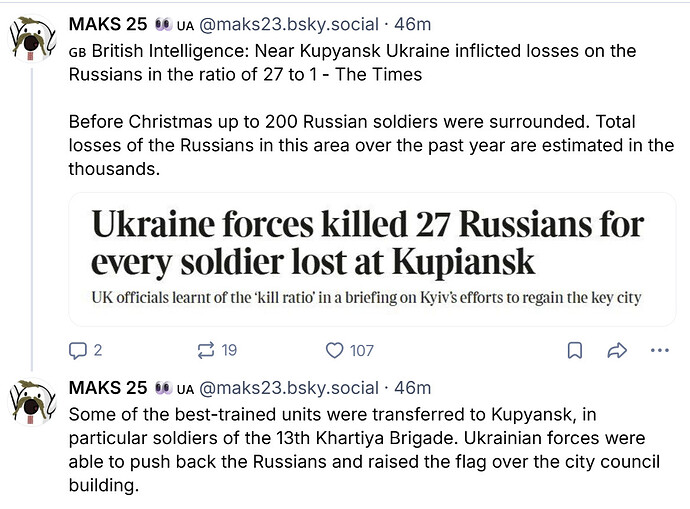Bookmark the Kupyansk post

click(x=575, y=350)
